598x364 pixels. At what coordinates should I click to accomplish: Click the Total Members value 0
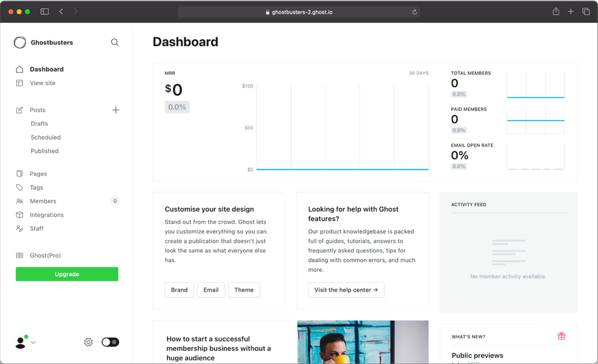[455, 83]
